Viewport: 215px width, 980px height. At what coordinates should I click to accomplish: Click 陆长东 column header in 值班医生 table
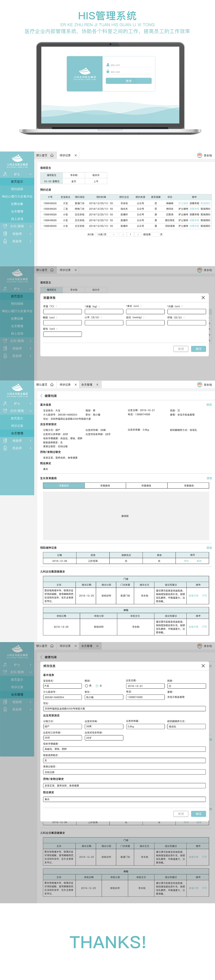(x=96, y=175)
